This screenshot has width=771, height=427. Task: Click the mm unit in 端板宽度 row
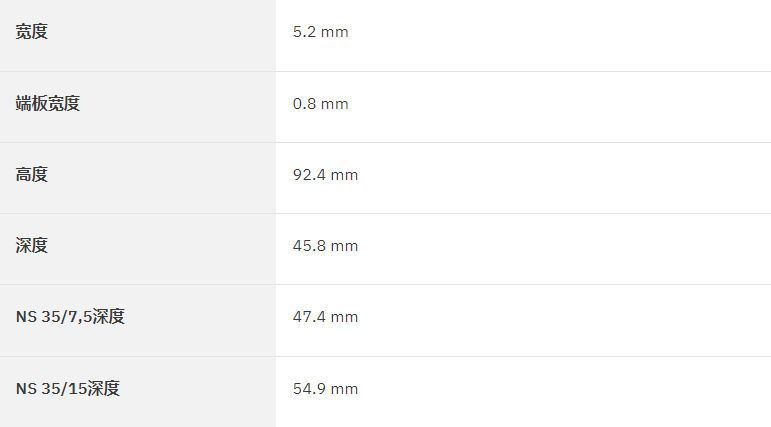tap(334, 104)
